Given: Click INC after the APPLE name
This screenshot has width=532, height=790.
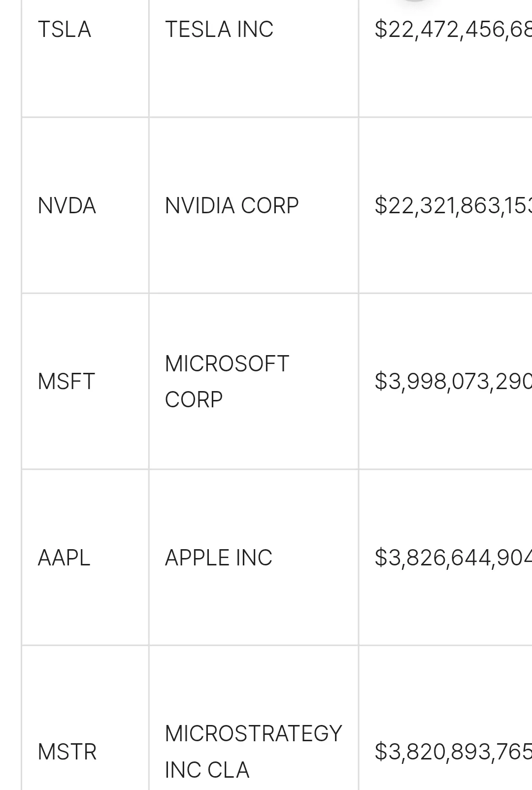Looking at the screenshot, I should click(254, 558).
